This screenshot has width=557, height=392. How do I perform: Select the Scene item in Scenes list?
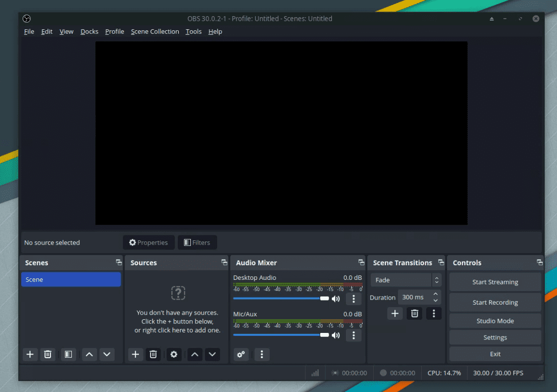71,279
